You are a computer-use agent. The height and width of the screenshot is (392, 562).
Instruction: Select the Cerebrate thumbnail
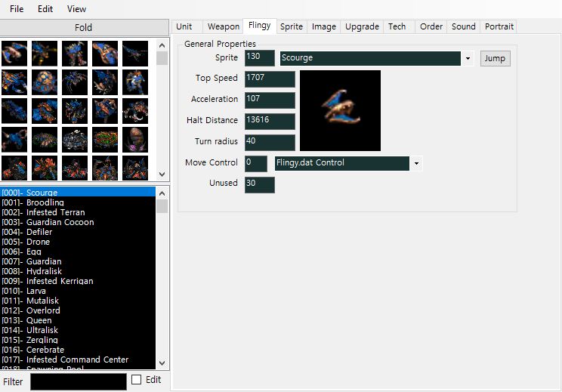[x=45, y=140]
